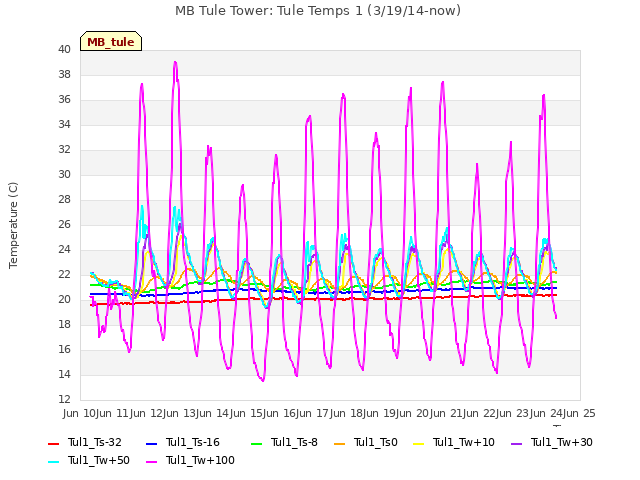This screenshot has width=640, height=480.
Task: Select the Tul1_Tw+50 legend label
Action: [x=99, y=460]
